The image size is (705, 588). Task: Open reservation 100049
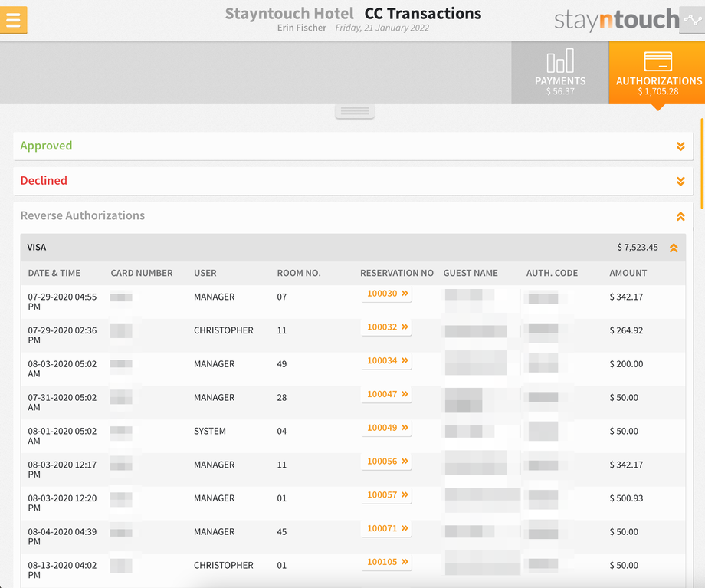coord(387,428)
